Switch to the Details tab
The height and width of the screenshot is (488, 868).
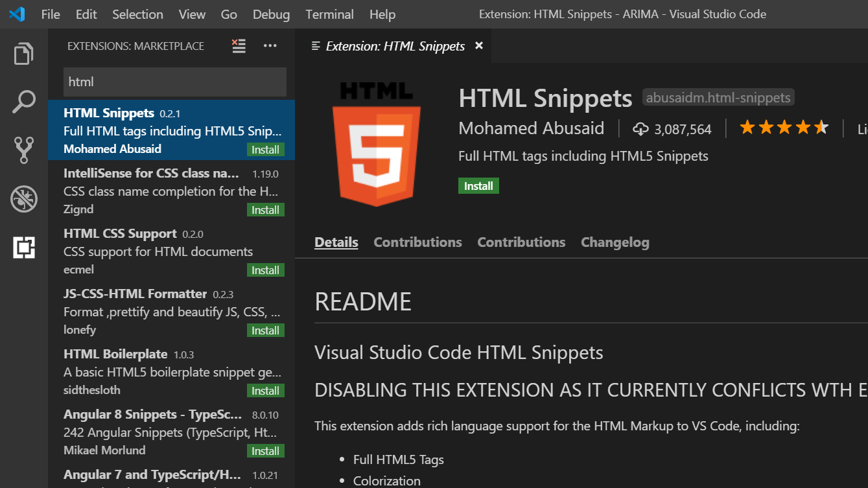click(336, 242)
